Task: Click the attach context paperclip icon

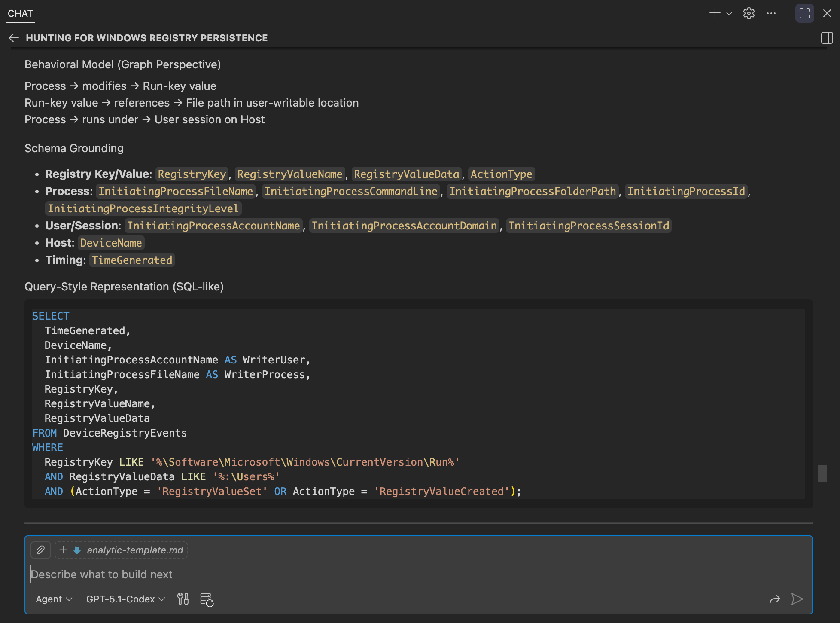Action: coord(40,550)
